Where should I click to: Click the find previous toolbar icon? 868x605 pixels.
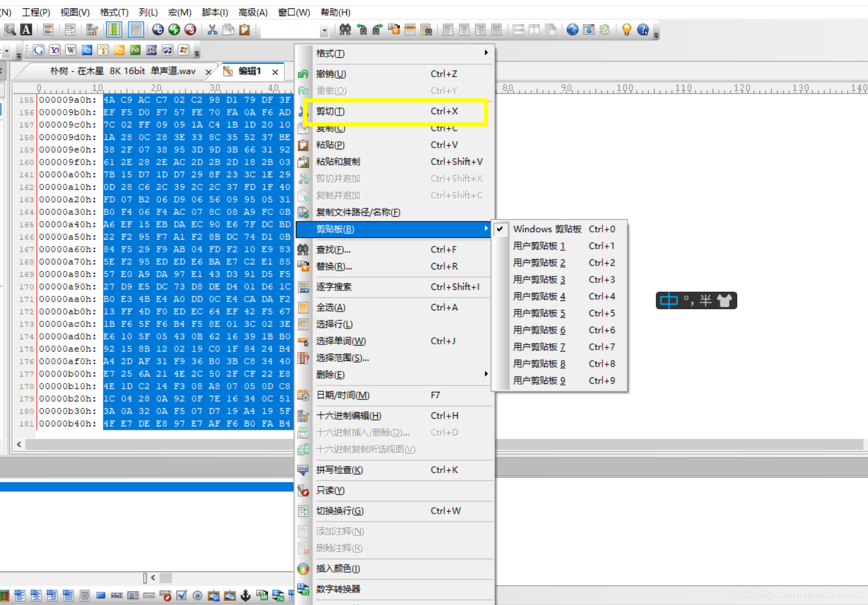pyautogui.click(x=362, y=29)
